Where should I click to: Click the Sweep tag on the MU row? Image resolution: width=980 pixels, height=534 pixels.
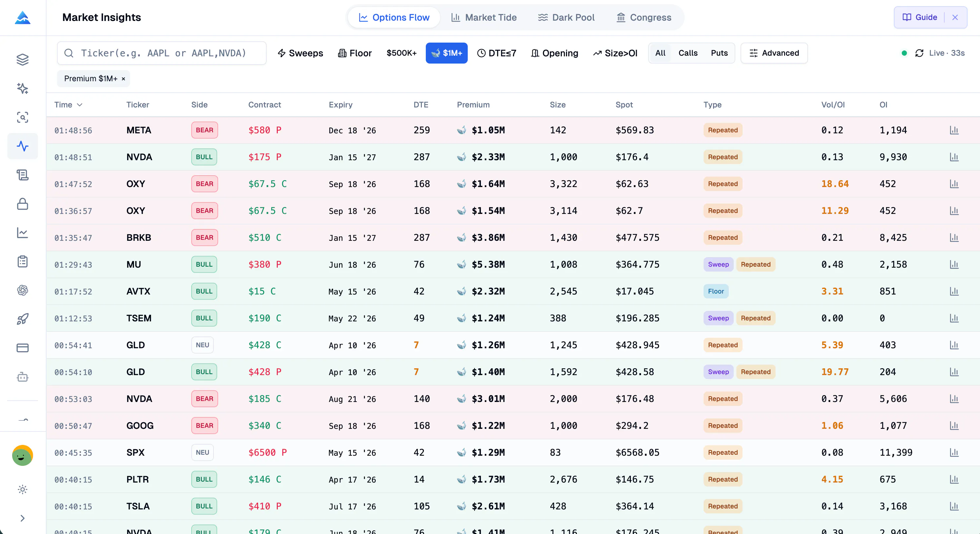[718, 264]
